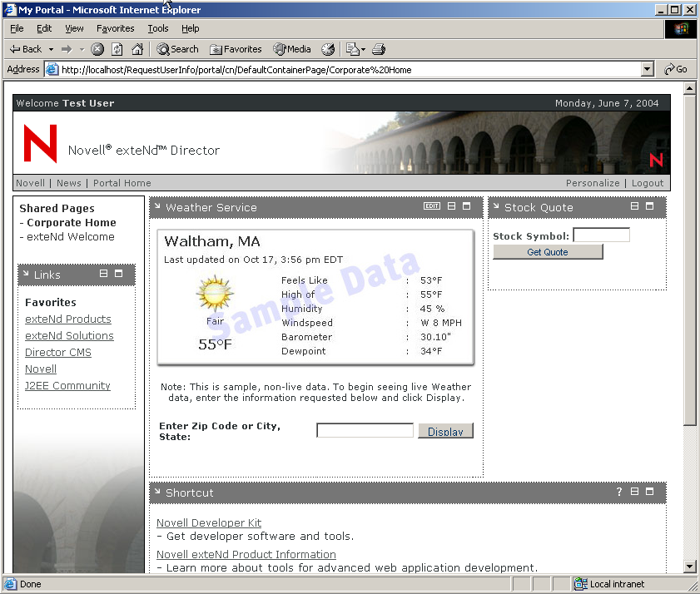Click the Get Quote button

pyautogui.click(x=548, y=252)
